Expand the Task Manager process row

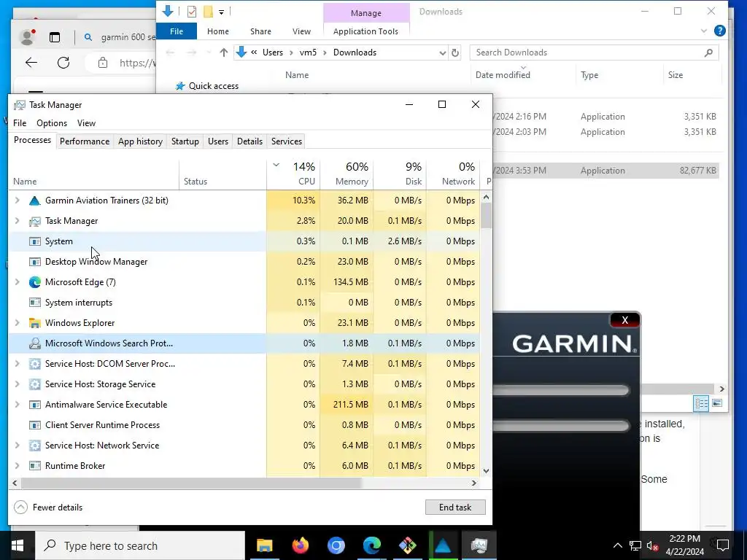(x=18, y=221)
